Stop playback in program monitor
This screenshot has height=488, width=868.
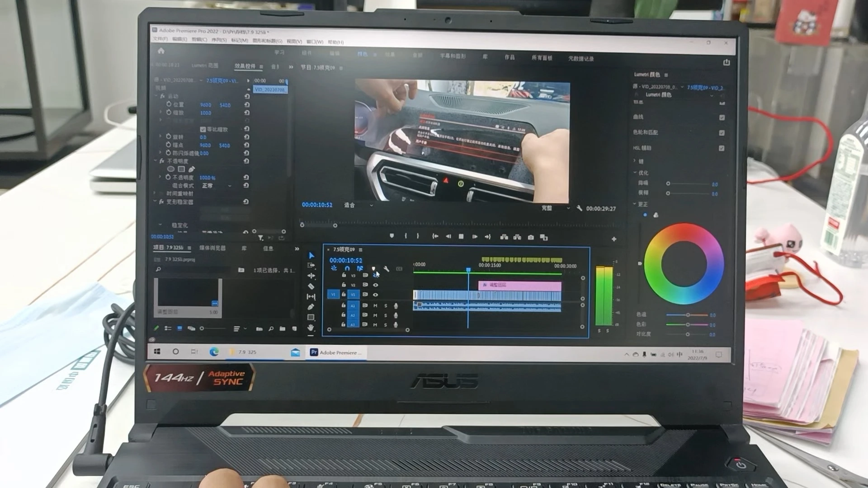pos(461,236)
